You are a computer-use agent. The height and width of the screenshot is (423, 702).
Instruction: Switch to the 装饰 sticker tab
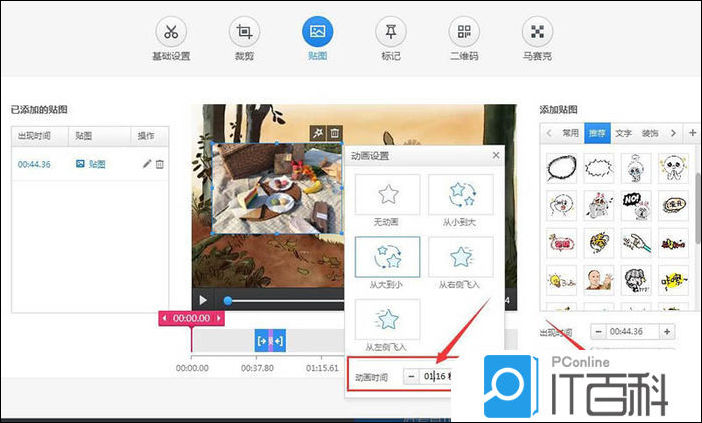650,133
